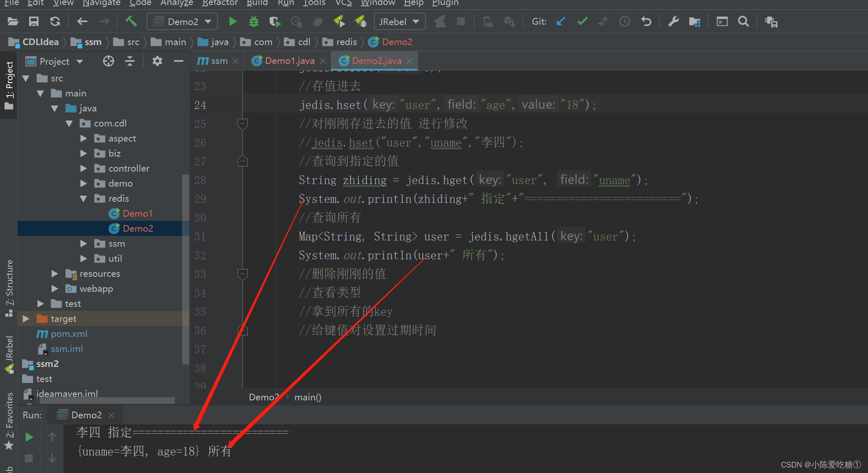868x473 pixels.
Task: Open settings via the wrench icon
Action: click(673, 22)
